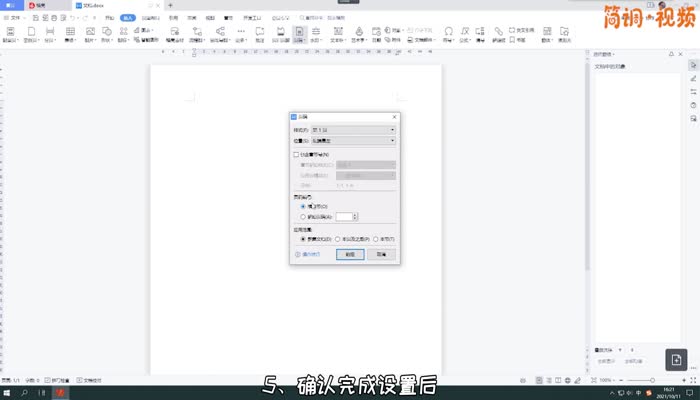Choose 本页及之后 as the apply range

[x=339, y=240]
